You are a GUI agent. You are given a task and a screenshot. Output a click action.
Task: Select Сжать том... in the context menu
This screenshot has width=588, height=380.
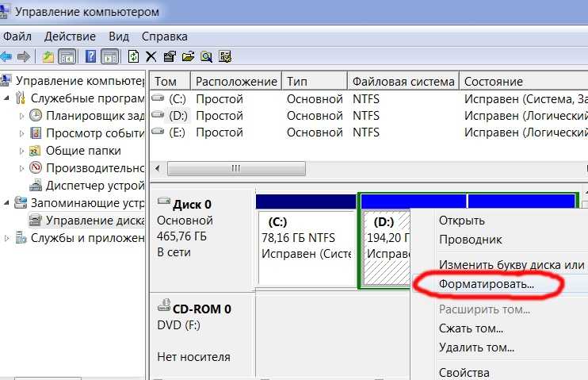click(x=471, y=328)
